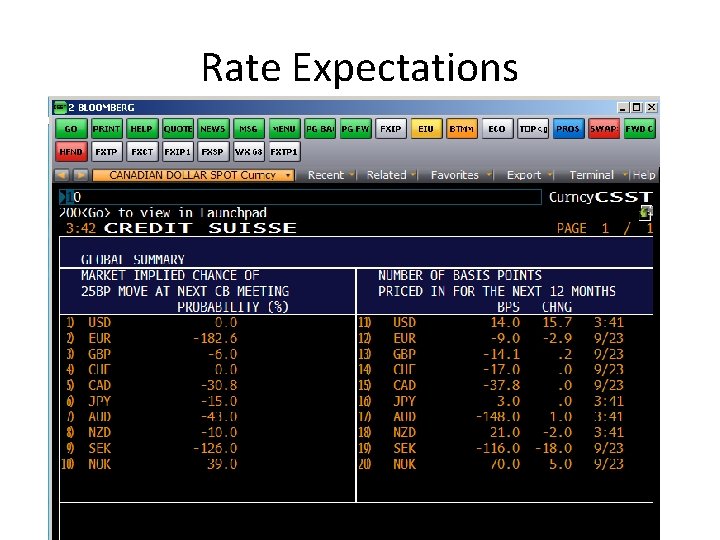Select the QUOTE key
This screenshot has height=540, width=720.
click(178, 129)
